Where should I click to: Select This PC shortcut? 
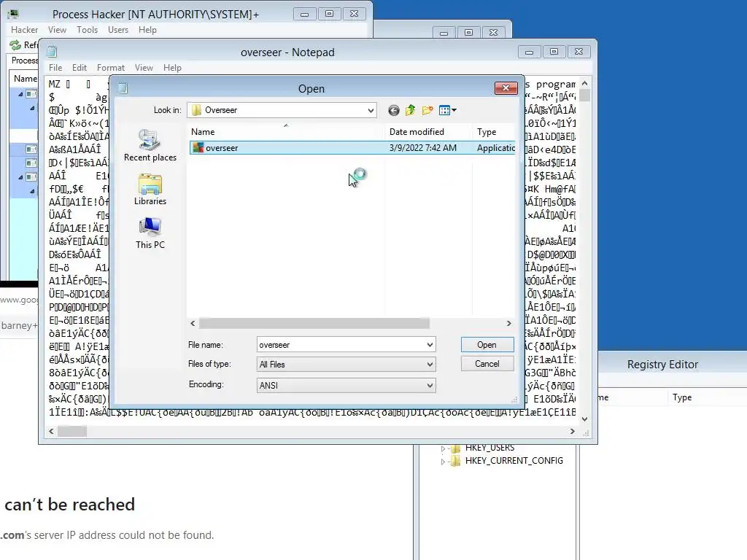(150, 233)
